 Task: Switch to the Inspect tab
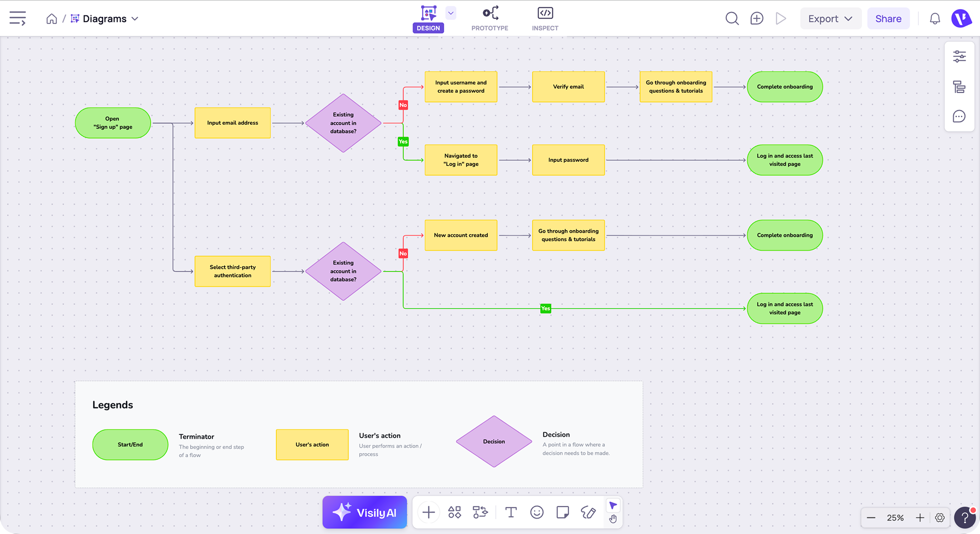point(545,19)
